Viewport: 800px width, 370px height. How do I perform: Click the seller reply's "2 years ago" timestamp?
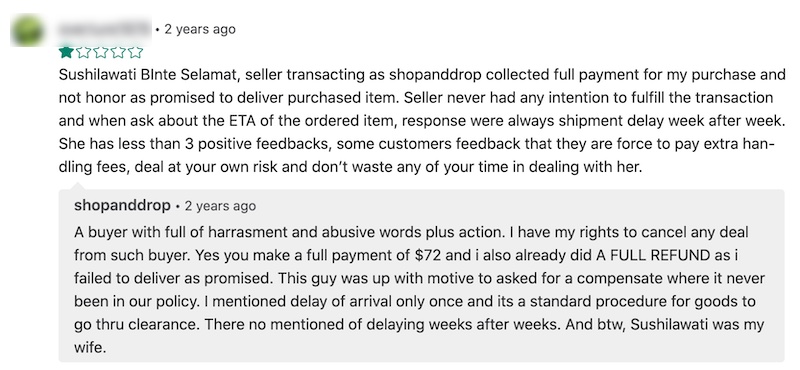point(220,206)
